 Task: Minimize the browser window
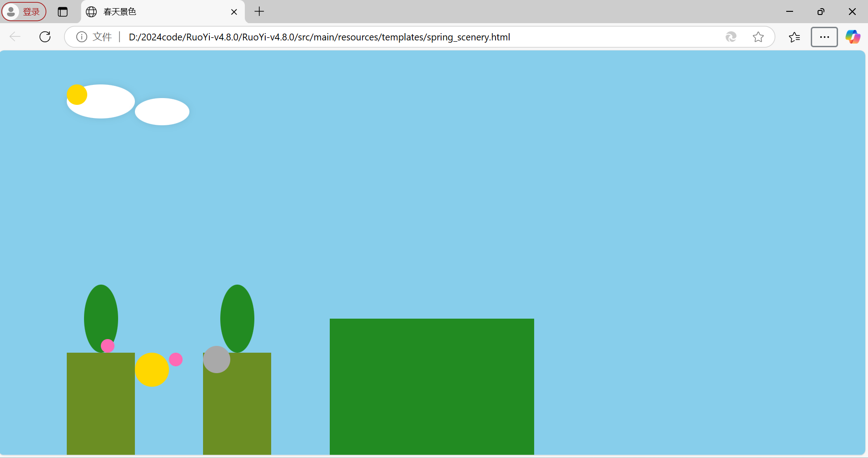click(x=789, y=11)
